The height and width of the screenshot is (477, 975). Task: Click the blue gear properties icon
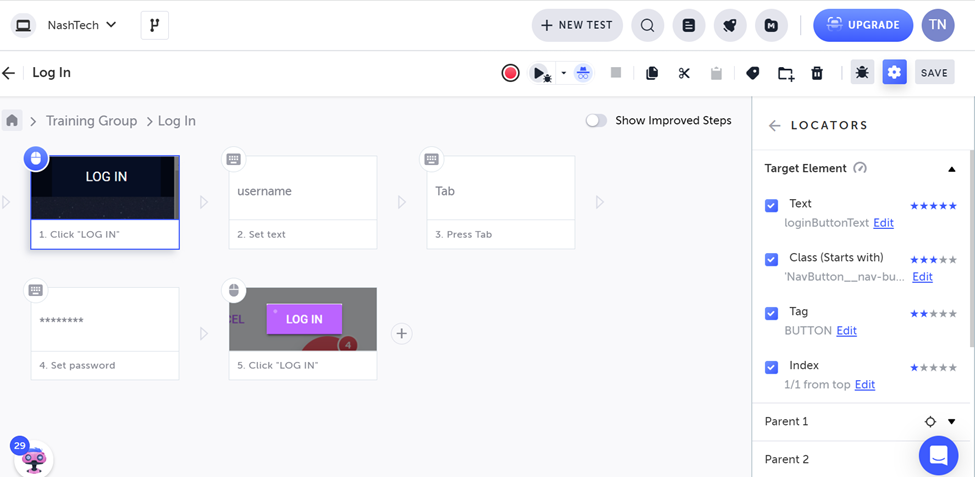[894, 73]
